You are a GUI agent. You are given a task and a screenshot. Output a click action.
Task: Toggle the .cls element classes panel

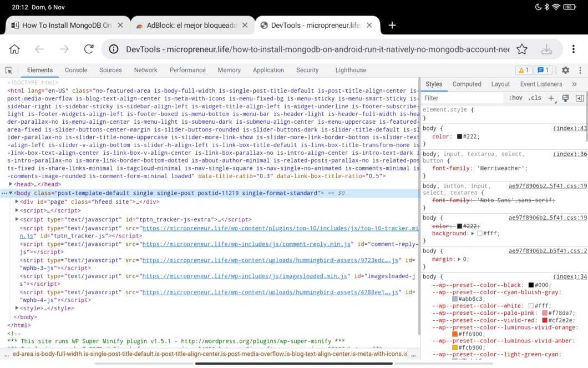point(534,98)
